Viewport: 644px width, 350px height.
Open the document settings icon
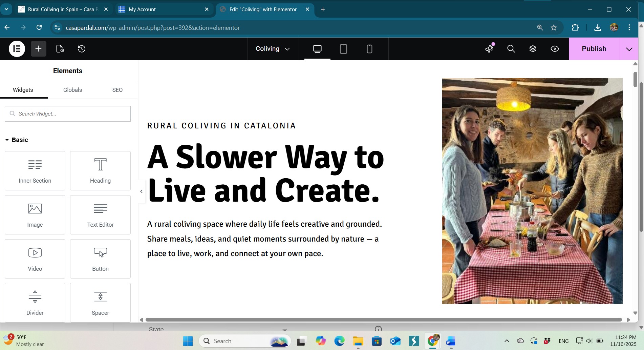(60, 49)
